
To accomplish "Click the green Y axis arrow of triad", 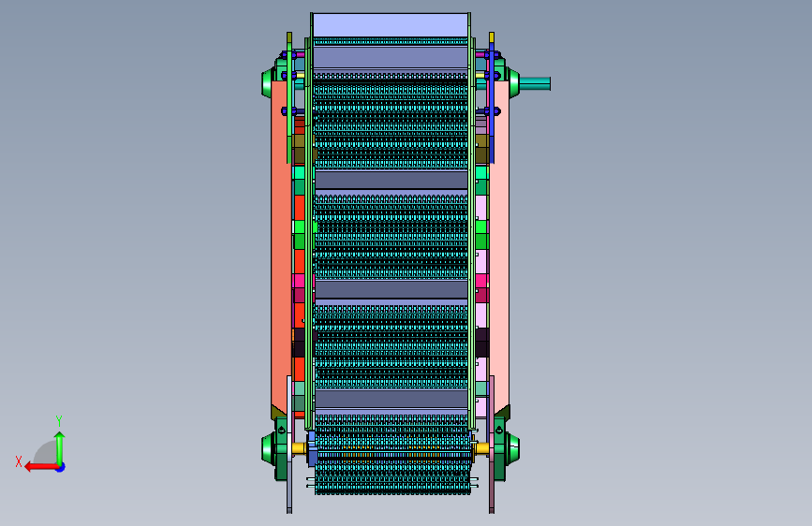I will click(x=60, y=448).
